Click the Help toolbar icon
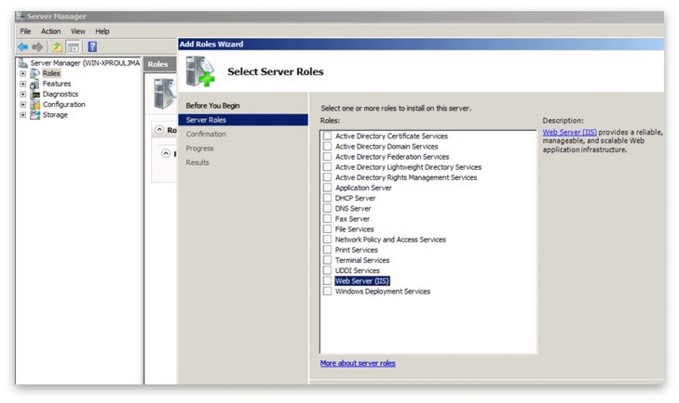The image size is (679, 403). (x=92, y=47)
